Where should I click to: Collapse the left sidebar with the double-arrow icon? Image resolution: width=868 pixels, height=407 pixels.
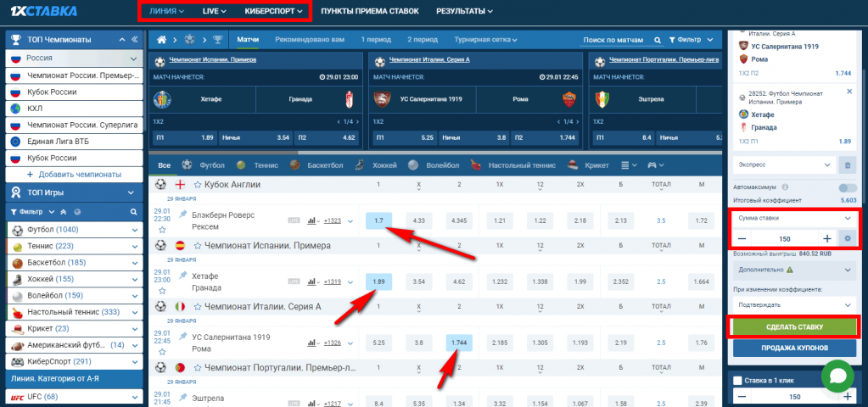pos(134,40)
